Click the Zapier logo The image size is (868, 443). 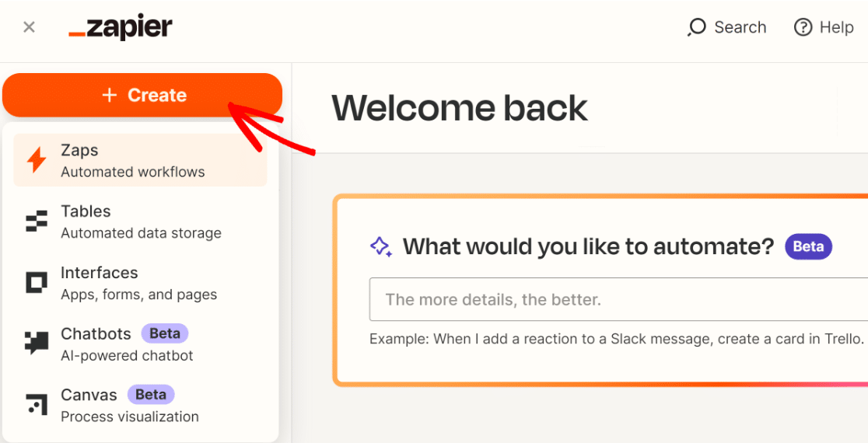click(x=121, y=28)
